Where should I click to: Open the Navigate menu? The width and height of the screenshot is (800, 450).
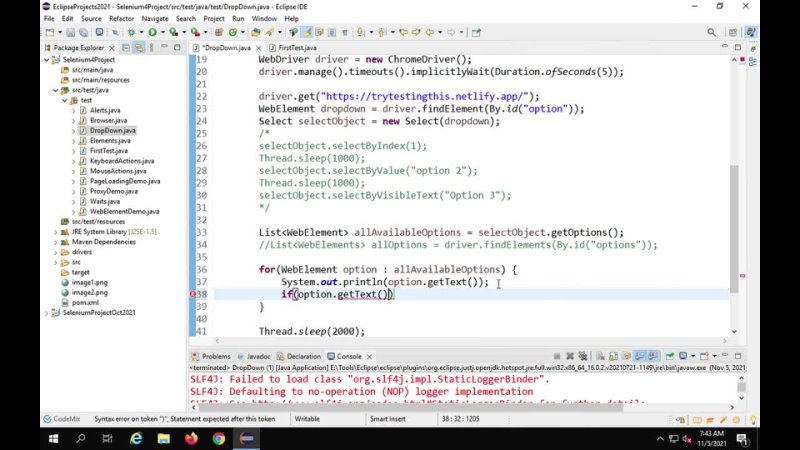(155, 18)
